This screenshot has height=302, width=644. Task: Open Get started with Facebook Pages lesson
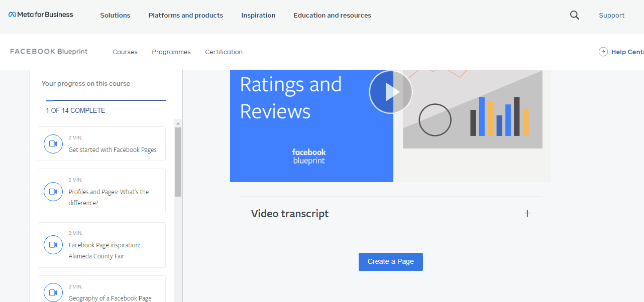pos(101,144)
